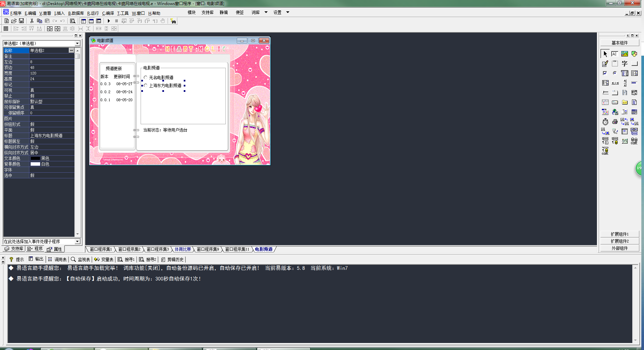Click the binoculars help-search icon
Viewport: 644px width, 350px height.
pyautogui.click(x=173, y=21)
